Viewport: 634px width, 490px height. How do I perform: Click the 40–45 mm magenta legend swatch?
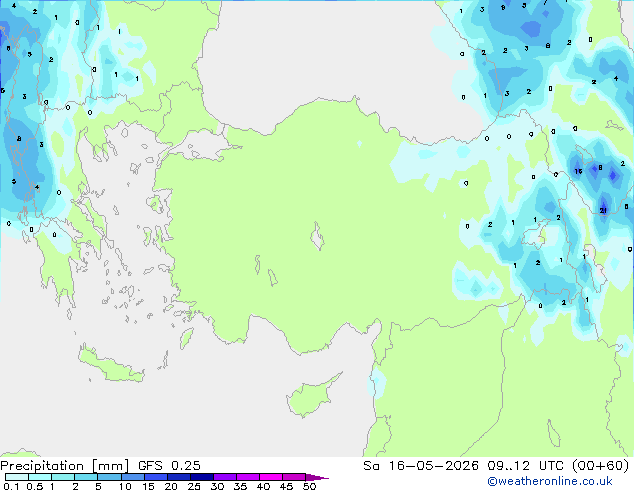tap(271, 477)
